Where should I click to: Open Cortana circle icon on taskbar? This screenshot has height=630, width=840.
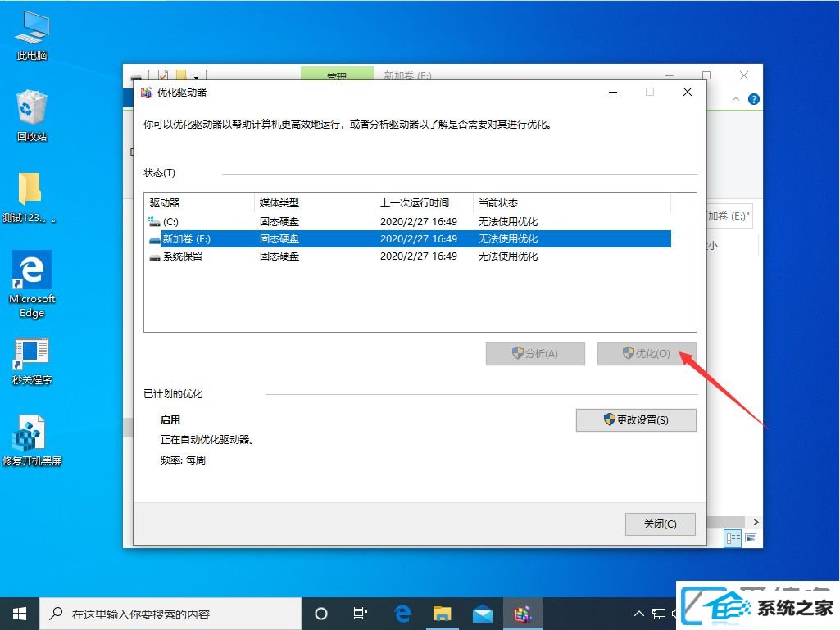tap(321, 614)
